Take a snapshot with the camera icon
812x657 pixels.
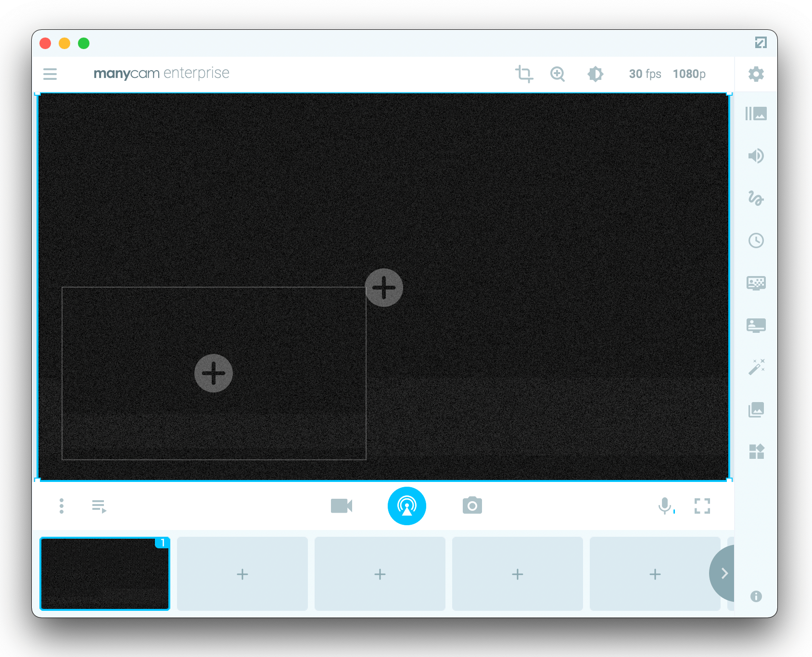[x=472, y=505]
